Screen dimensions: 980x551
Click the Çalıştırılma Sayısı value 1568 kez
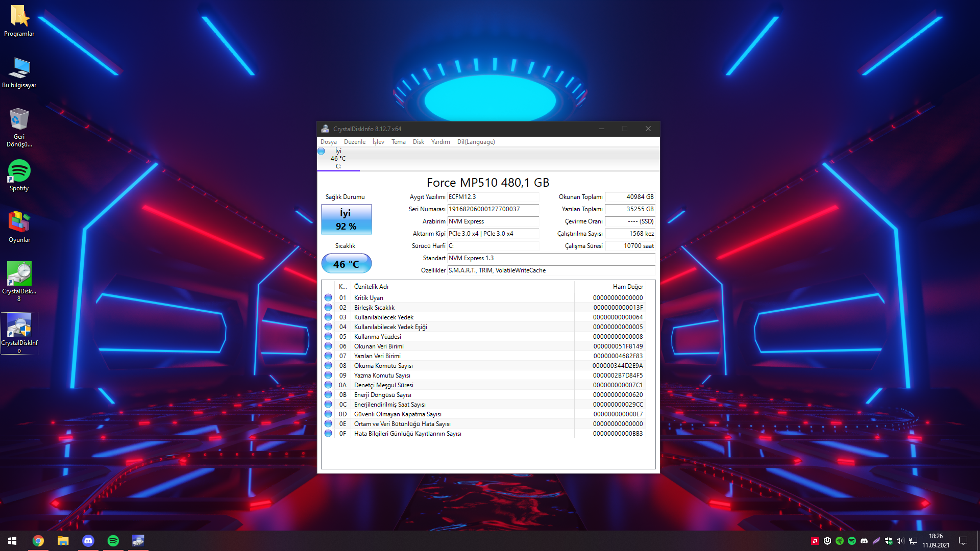pyautogui.click(x=630, y=234)
